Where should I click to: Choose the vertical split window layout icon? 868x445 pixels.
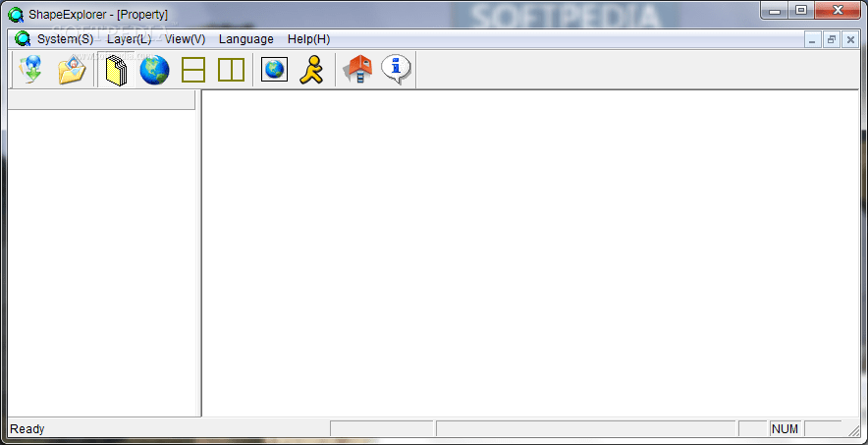[x=232, y=70]
